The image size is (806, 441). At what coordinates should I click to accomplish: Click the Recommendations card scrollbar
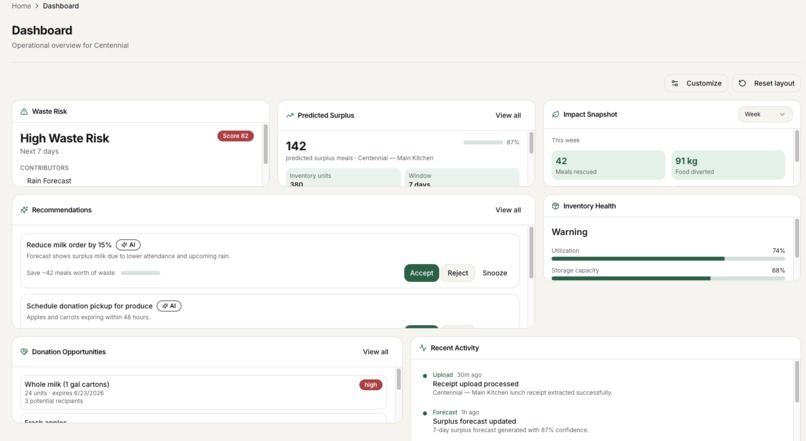(x=531, y=253)
